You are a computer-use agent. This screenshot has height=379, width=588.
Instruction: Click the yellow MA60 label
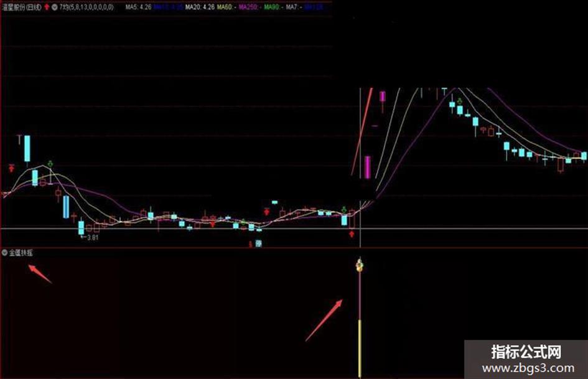226,7
